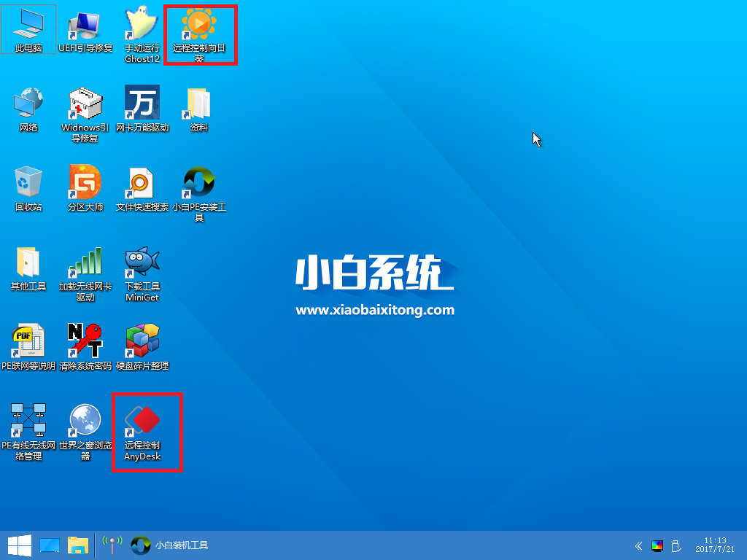
Task: Open the Start menu
Action: pos(15,545)
